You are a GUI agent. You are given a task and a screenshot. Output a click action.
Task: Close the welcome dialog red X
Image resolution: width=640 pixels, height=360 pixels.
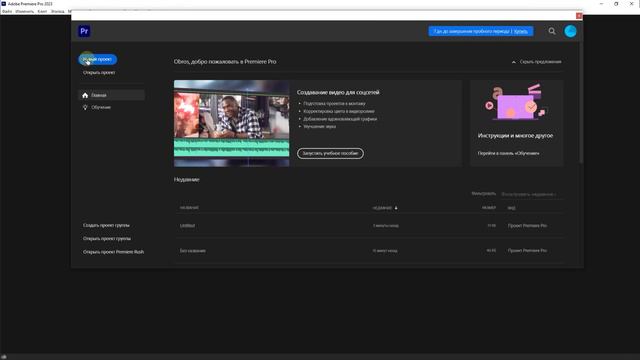579,16
